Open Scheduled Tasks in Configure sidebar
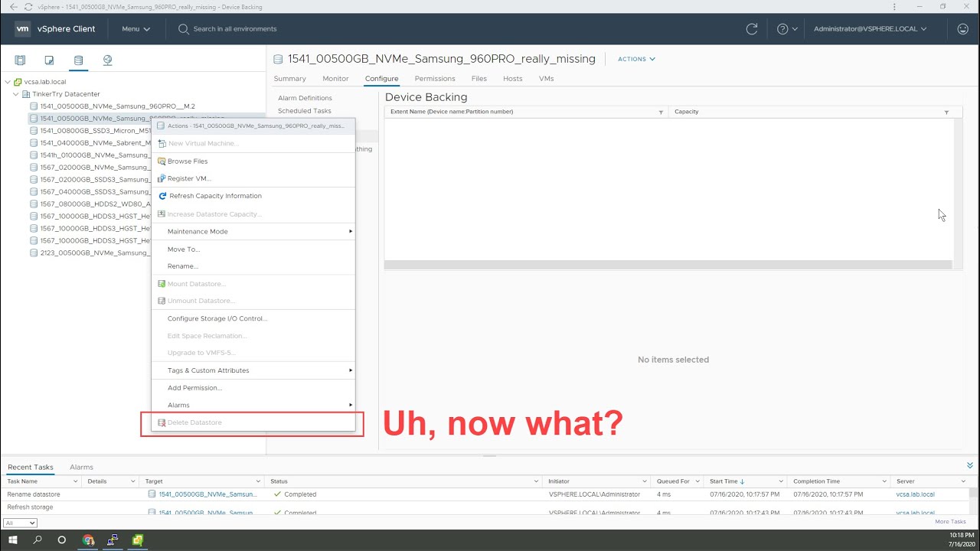Screen dimensions: 980x551 tap(305, 111)
